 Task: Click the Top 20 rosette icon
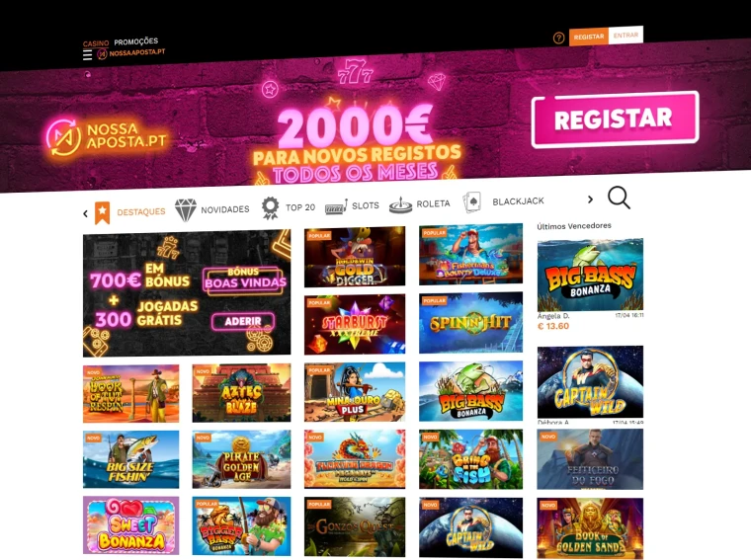[x=270, y=208]
